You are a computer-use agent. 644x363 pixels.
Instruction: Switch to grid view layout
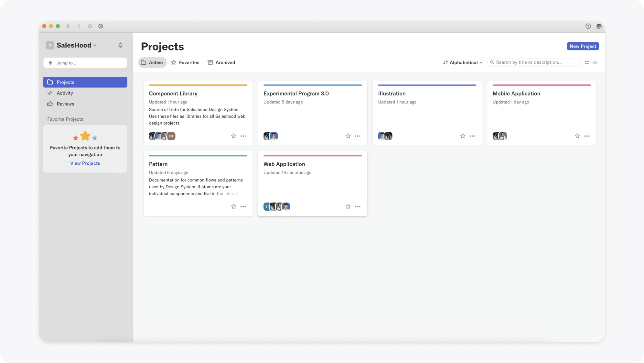tap(587, 62)
